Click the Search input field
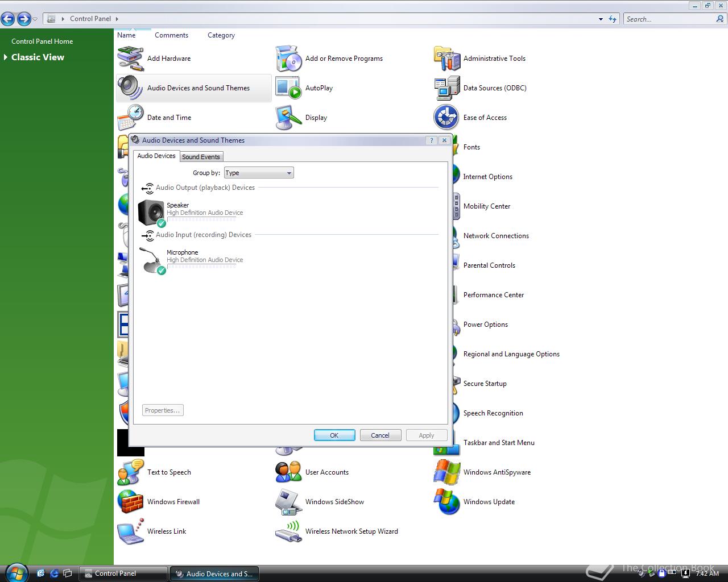 click(x=669, y=19)
